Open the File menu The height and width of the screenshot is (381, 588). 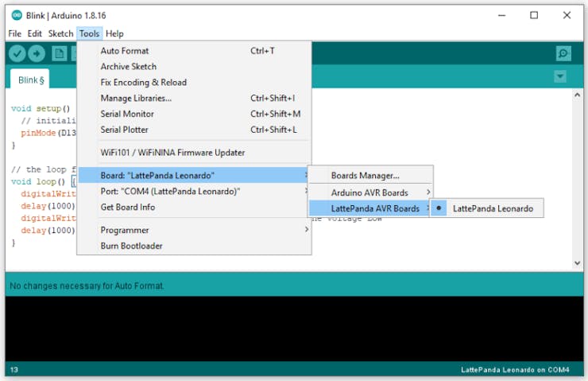14,33
